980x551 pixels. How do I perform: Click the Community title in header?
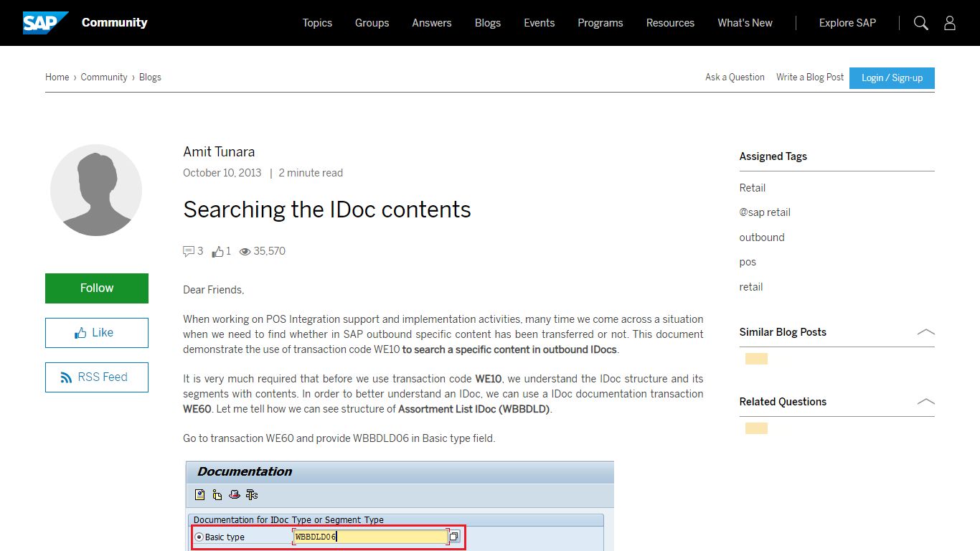tap(115, 22)
